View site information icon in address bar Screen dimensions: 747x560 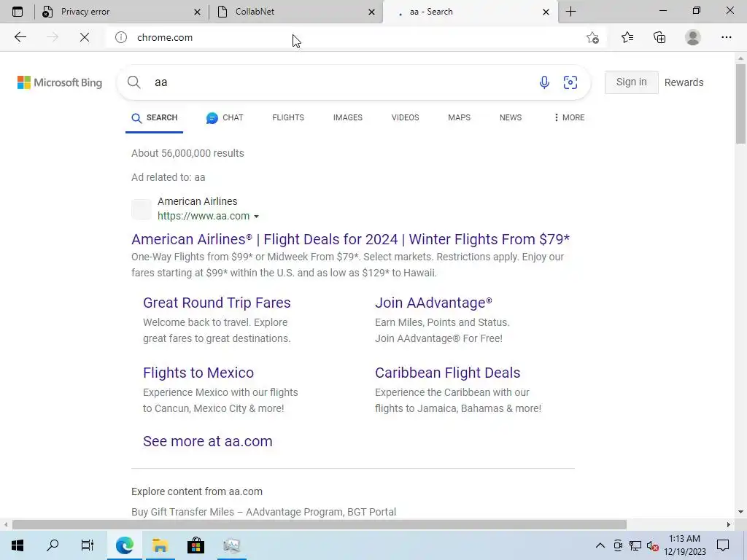[121, 37]
